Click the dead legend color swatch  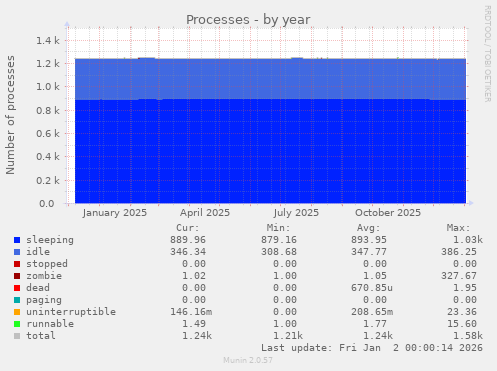(17, 288)
